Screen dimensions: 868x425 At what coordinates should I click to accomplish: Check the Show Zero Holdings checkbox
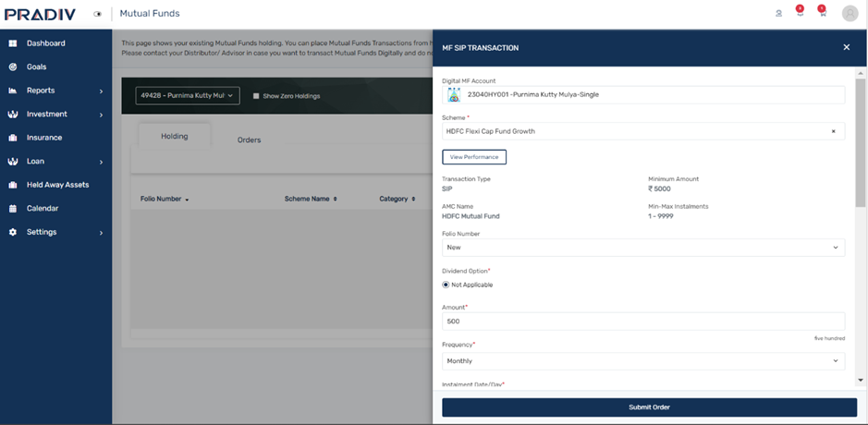[256, 96]
